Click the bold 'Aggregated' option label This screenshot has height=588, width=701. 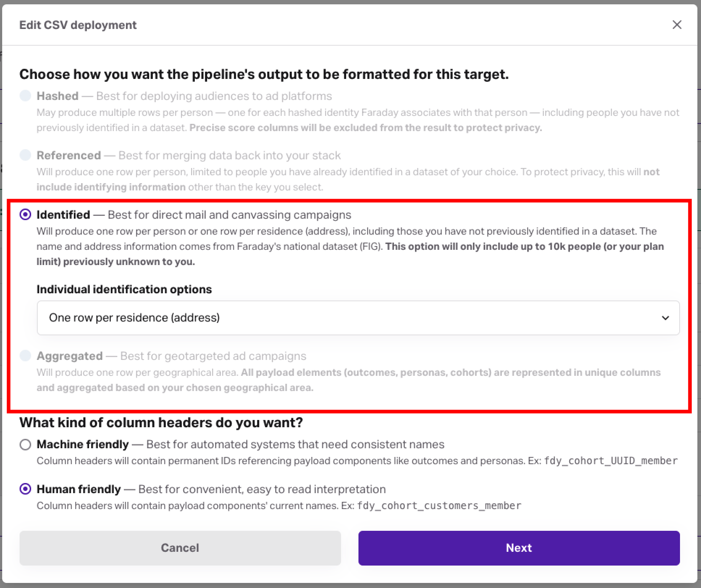[x=70, y=356]
